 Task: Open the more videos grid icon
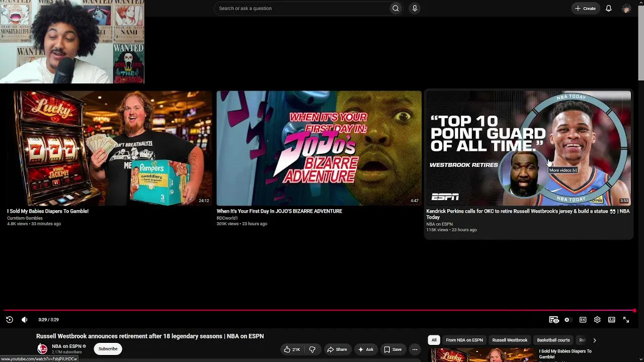pyautogui.click(x=553, y=320)
